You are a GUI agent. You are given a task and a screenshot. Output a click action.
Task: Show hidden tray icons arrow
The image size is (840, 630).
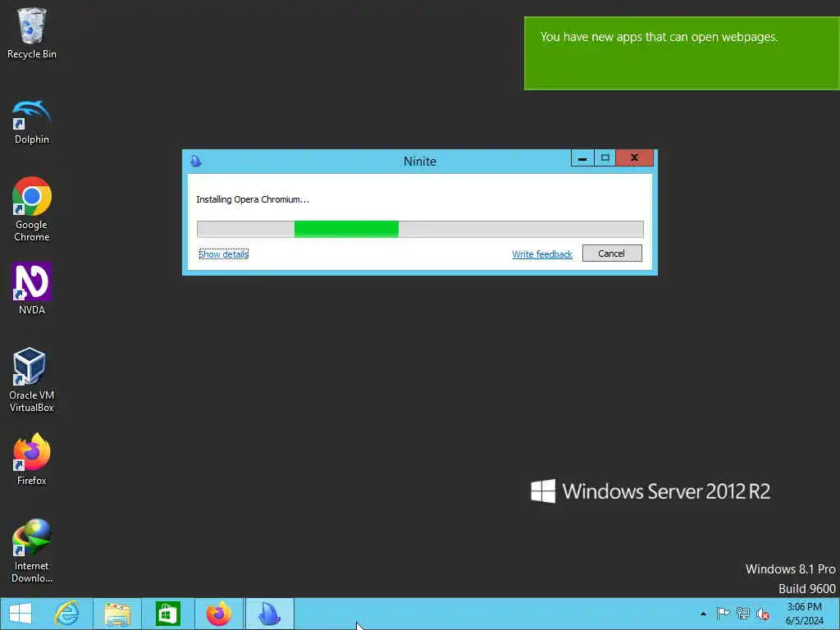pos(703,614)
